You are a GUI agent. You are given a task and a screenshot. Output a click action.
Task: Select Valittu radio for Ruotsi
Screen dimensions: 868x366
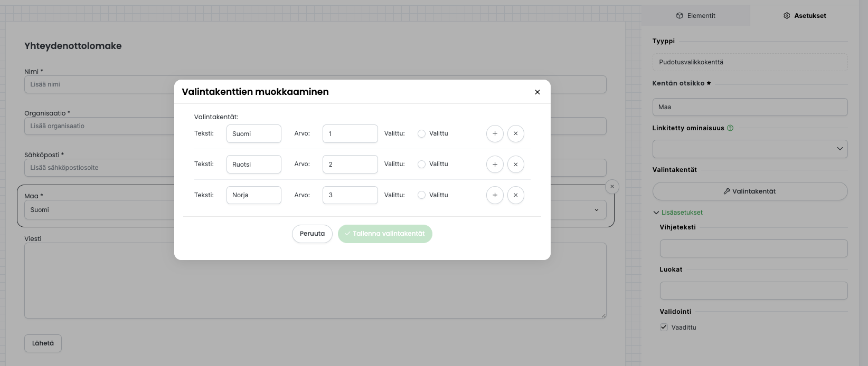pyautogui.click(x=421, y=165)
